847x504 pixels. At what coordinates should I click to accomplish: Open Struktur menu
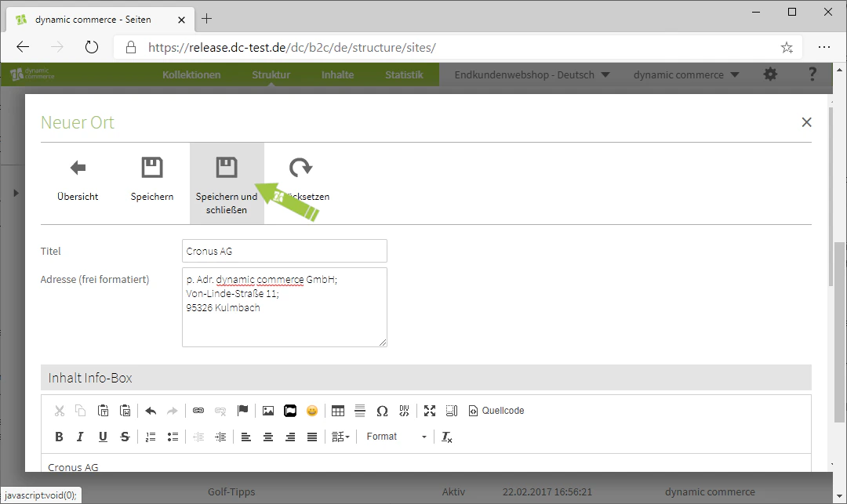(271, 75)
